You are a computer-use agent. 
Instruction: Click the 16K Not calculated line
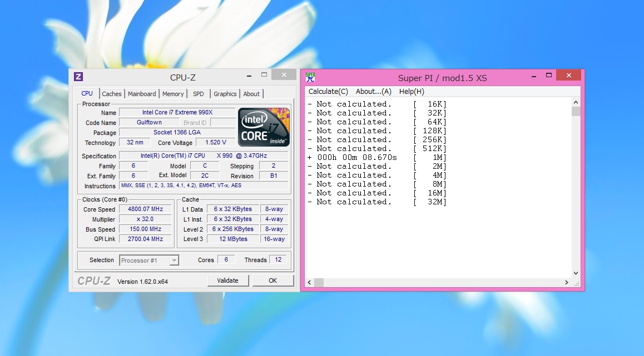click(x=377, y=104)
